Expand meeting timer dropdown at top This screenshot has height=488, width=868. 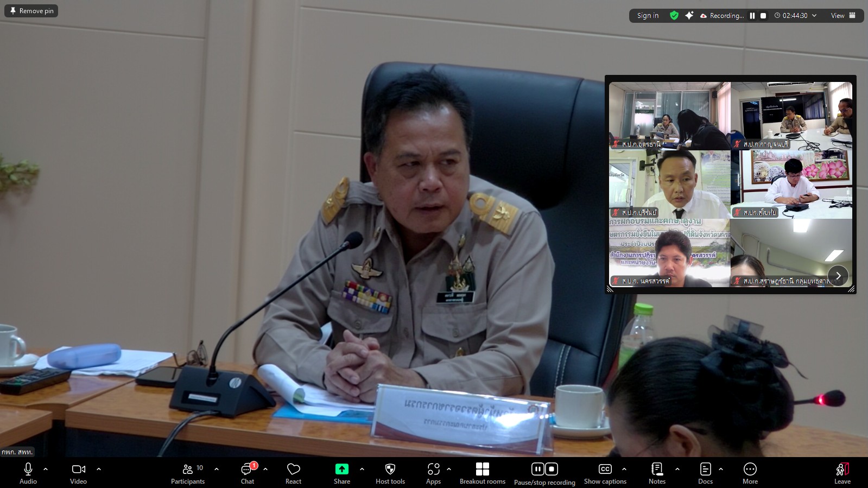coord(814,16)
